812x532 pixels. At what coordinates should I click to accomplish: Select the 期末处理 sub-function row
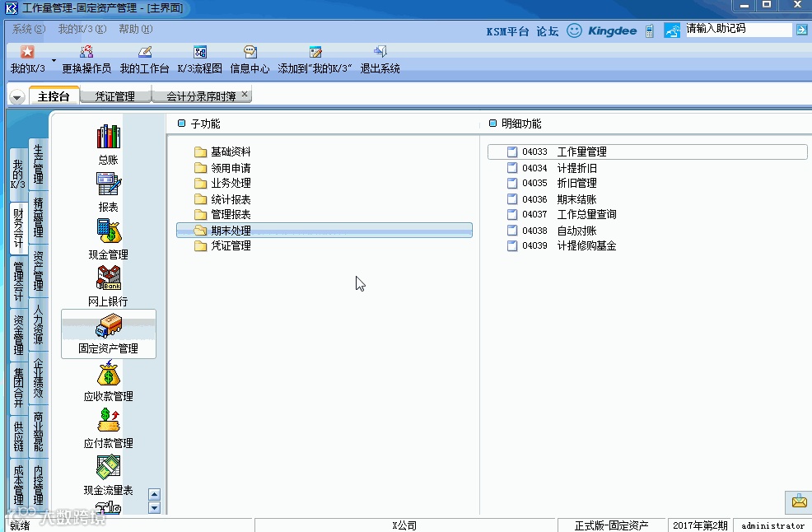click(324, 230)
